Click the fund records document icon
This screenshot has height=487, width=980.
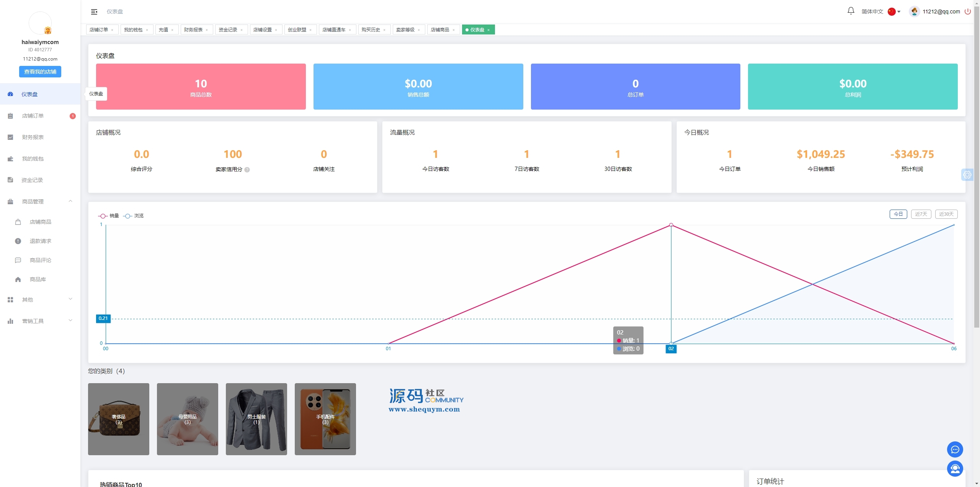click(x=10, y=180)
